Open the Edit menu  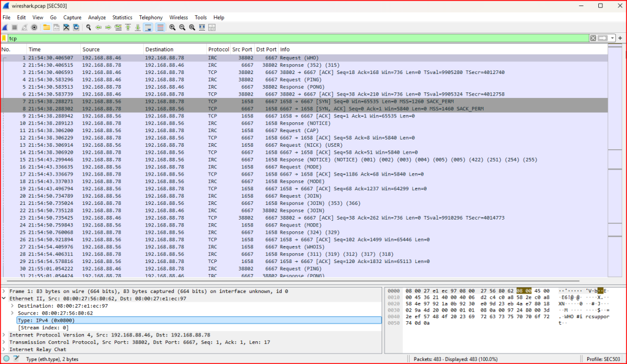tap(21, 18)
